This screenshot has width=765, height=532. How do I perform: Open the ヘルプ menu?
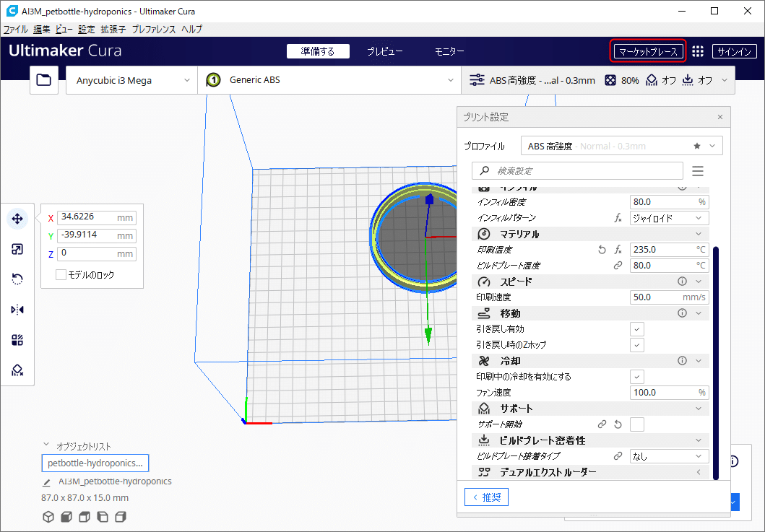tap(191, 30)
